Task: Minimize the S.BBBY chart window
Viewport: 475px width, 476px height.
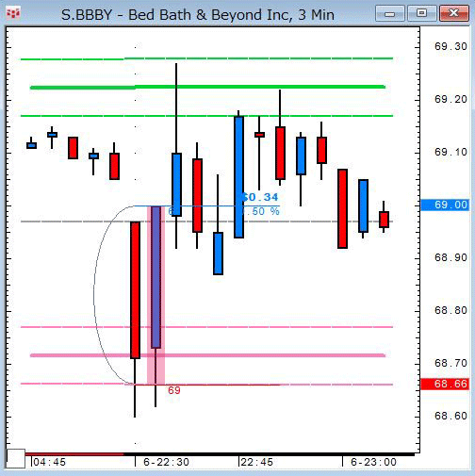Action: [390, 13]
